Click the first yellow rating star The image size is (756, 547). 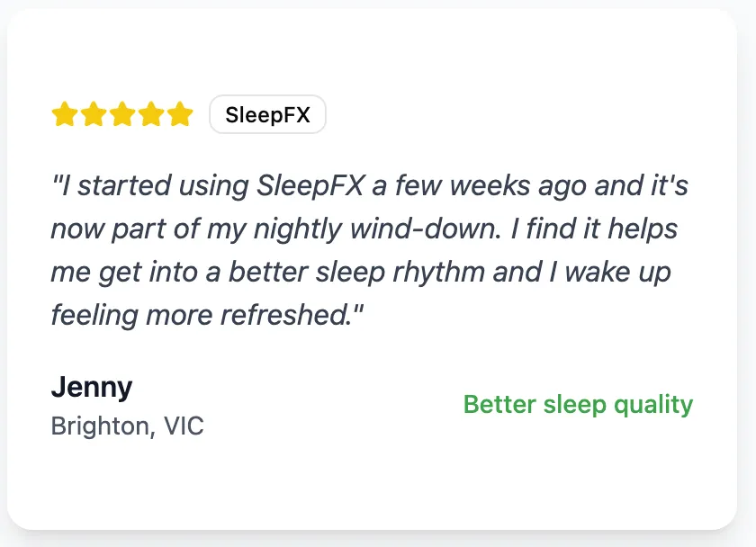click(64, 114)
